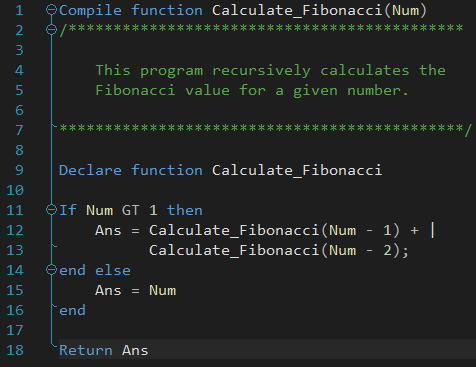The image size is (476, 367).
Task: Click the Declare keyword on line 9
Action: pyautogui.click(x=90, y=170)
